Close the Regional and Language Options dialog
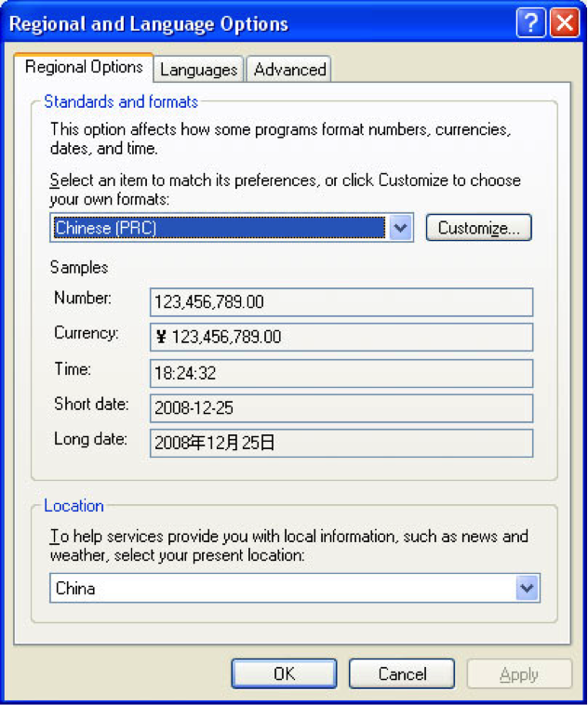588x705 pixels. click(x=564, y=23)
